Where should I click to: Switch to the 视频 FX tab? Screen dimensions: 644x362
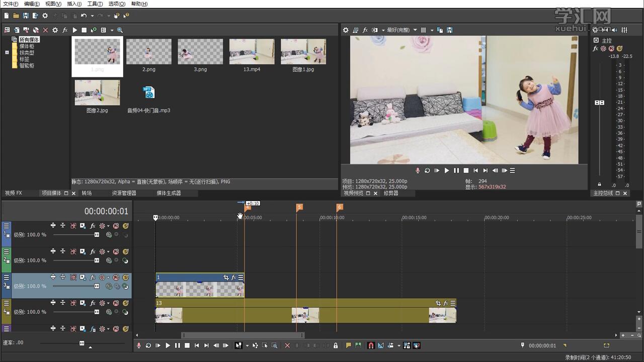pos(14,193)
